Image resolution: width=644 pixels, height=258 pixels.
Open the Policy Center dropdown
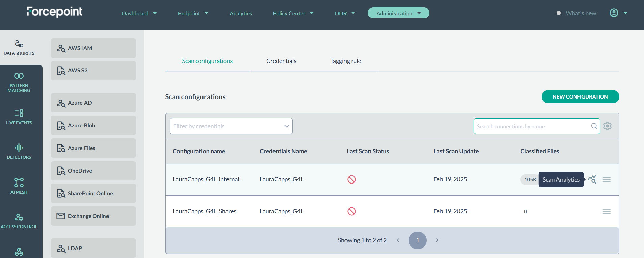(293, 13)
